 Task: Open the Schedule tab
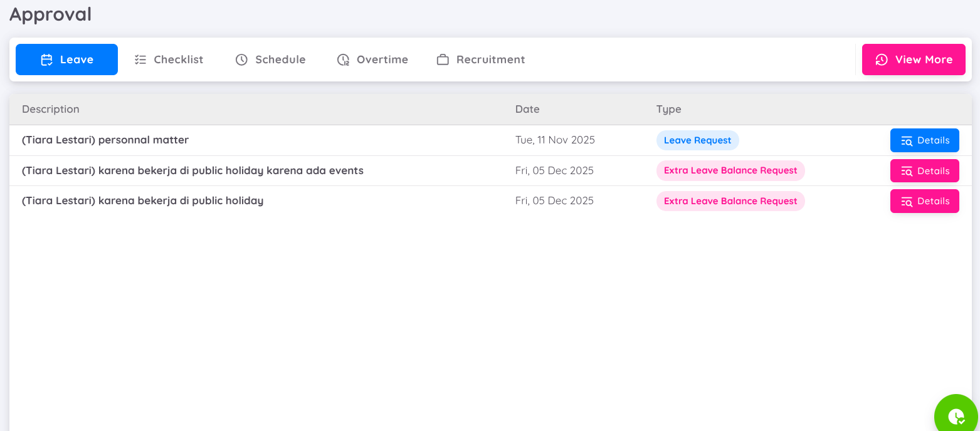(x=270, y=60)
